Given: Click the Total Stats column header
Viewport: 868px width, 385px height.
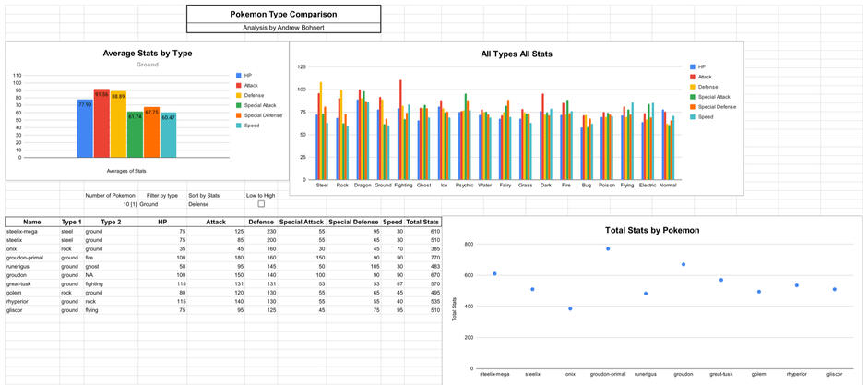Looking at the screenshot, I should click(x=422, y=223).
